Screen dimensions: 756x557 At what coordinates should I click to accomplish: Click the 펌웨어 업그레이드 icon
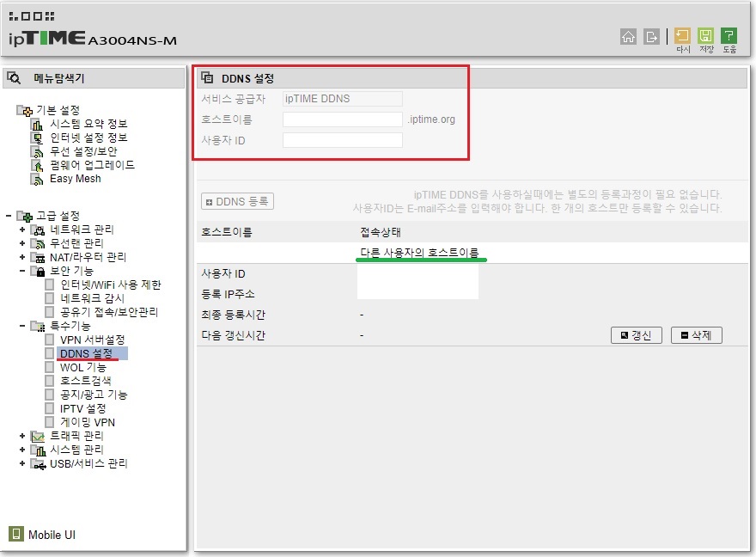(37, 165)
